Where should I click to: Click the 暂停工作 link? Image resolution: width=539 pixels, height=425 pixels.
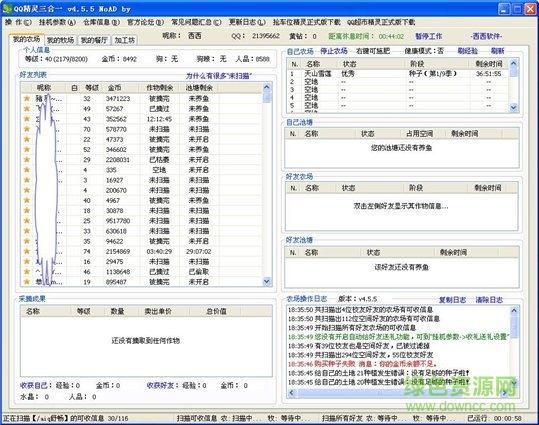429,36
